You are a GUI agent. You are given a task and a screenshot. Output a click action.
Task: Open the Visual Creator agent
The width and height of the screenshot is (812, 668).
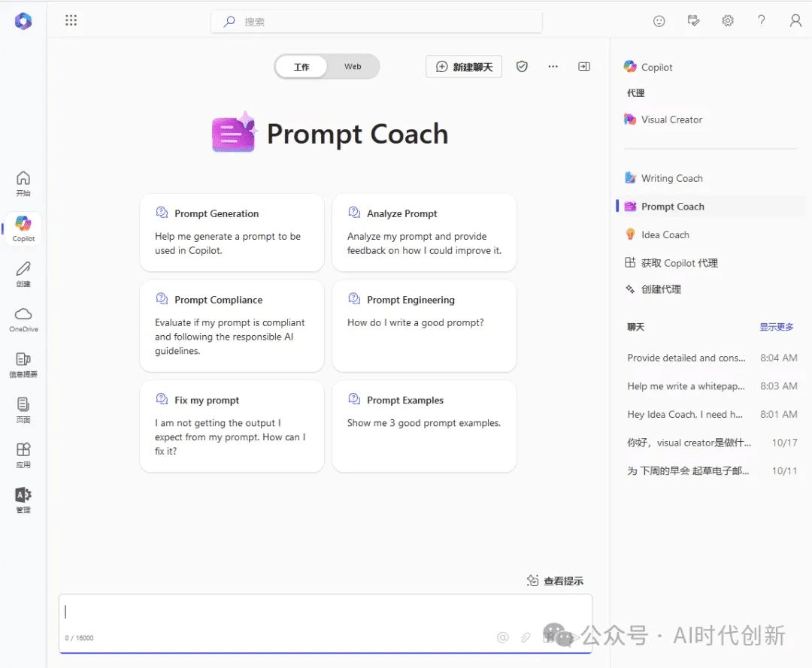[x=663, y=119]
